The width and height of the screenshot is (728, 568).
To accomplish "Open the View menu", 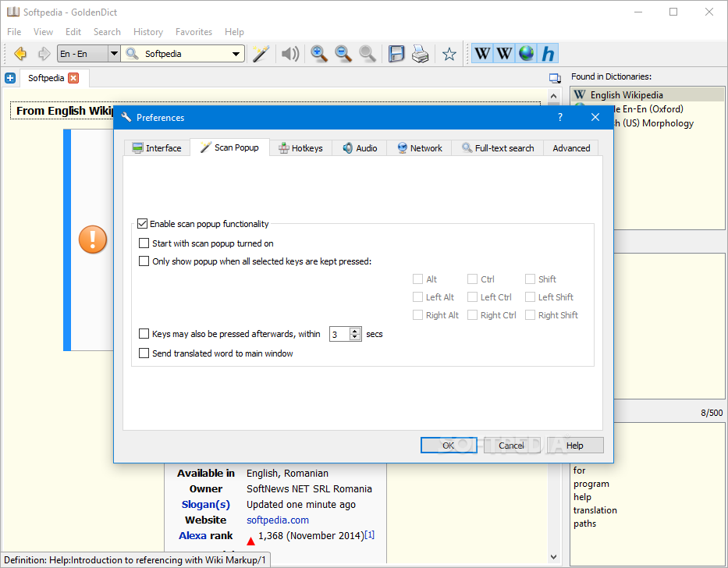I will pos(43,31).
